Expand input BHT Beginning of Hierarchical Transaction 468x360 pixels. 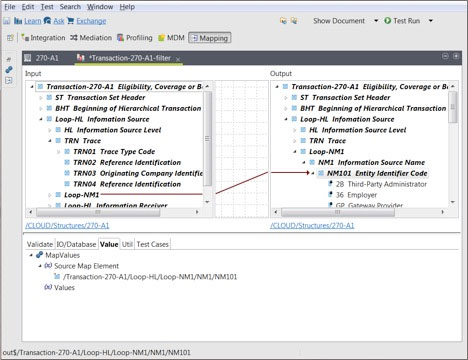[41, 108]
